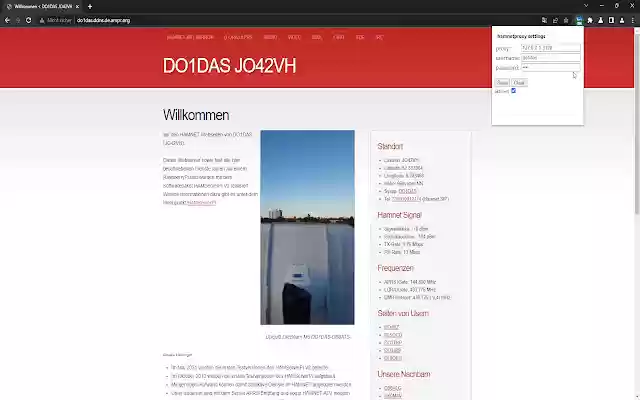
Task: Click the link ending the welcome paragraph
Action: (202, 202)
